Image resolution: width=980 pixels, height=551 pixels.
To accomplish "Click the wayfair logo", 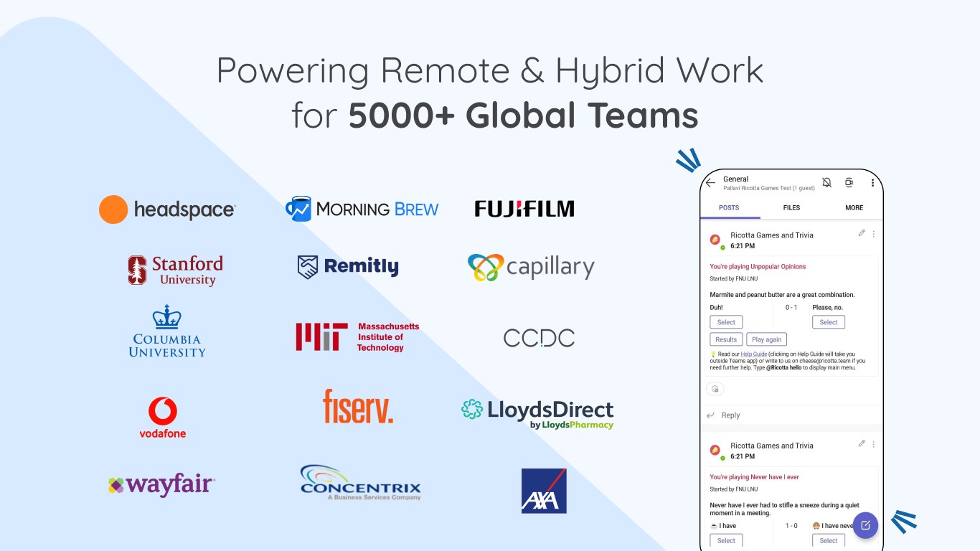I will point(161,485).
